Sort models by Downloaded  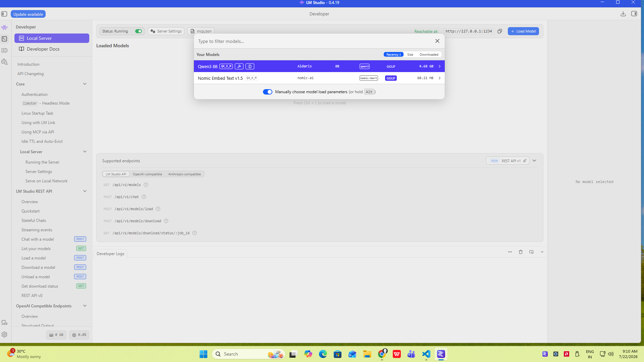[429, 55]
